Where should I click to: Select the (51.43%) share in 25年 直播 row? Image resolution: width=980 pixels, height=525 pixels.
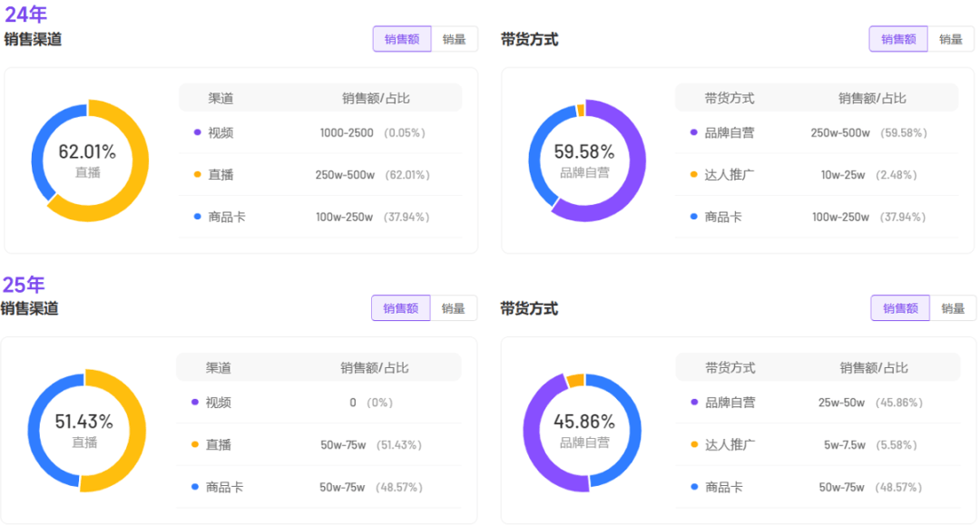click(399, 444)
